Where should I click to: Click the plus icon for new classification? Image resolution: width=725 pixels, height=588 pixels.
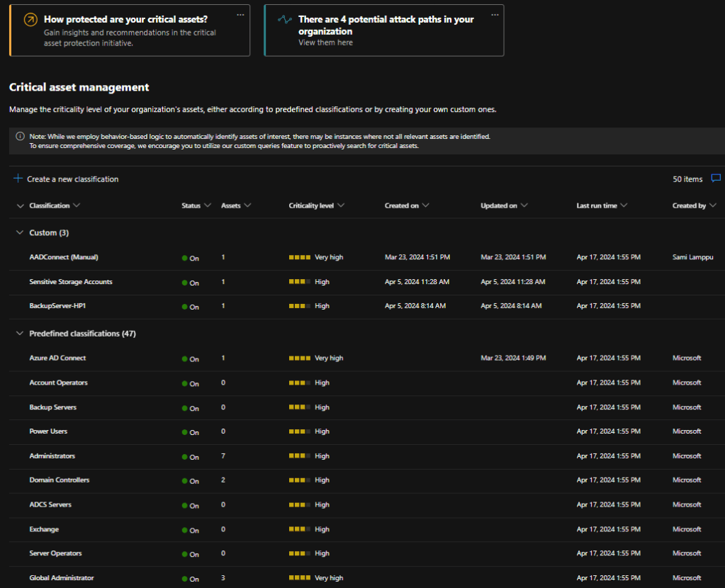point(18,179)
